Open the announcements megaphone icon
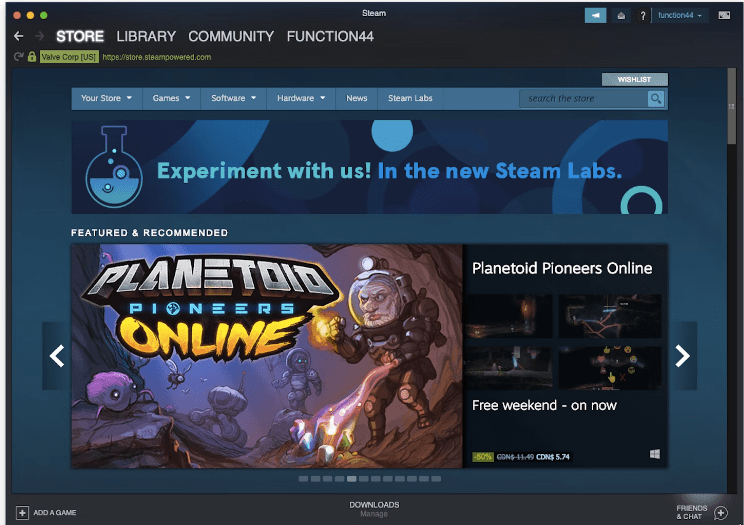This screenshot has width=744, height=525. point(595,16)
